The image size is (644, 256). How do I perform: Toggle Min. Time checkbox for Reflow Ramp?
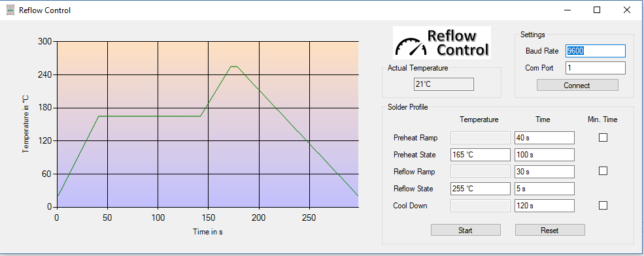point(603,170)
